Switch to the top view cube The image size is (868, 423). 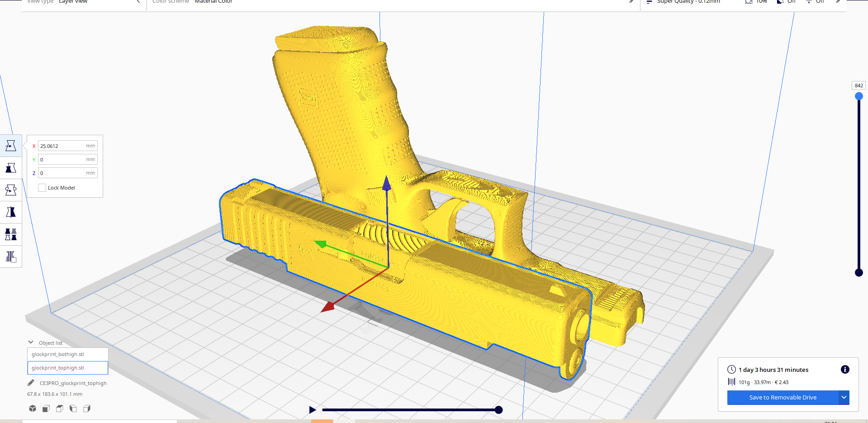pos(60,409)
